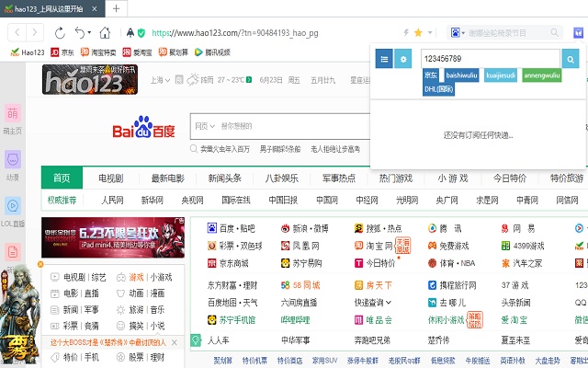This screenshot has width=588, height=368.
Task: Open the 苏宁易购 link
Action: click(301, 263)
